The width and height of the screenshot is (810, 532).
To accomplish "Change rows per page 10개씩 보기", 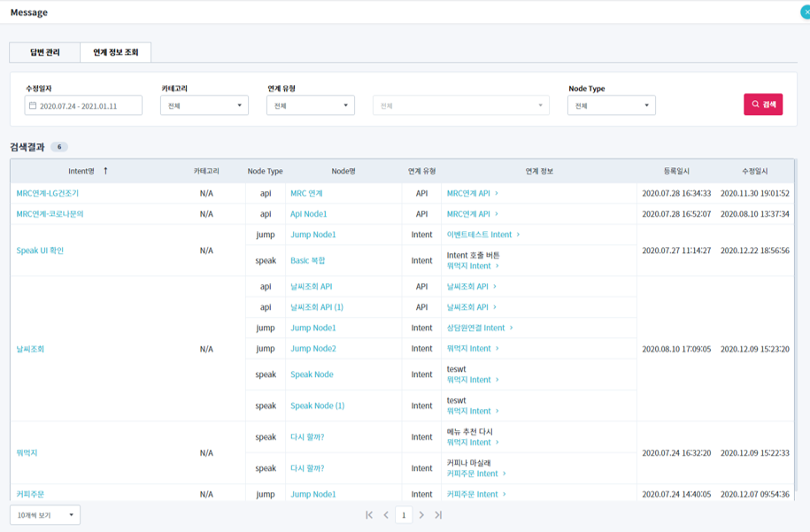I will [45, 515].
